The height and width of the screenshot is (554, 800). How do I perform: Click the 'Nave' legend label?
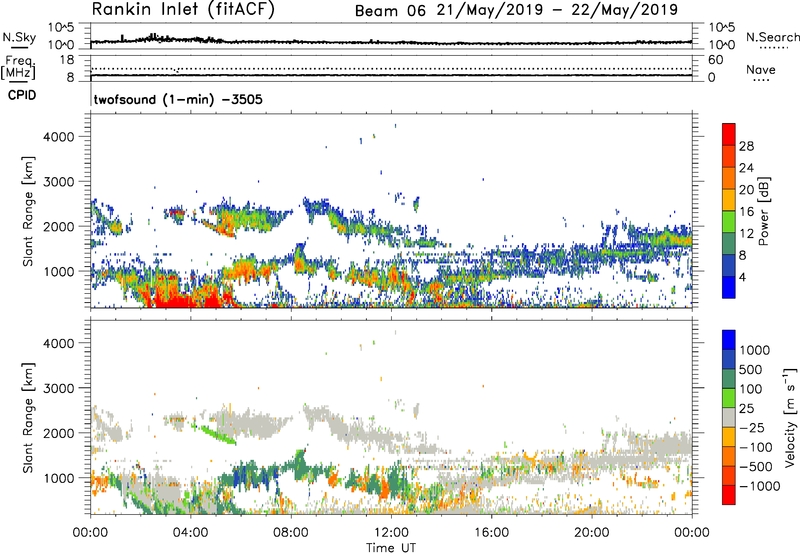[761, 69]
